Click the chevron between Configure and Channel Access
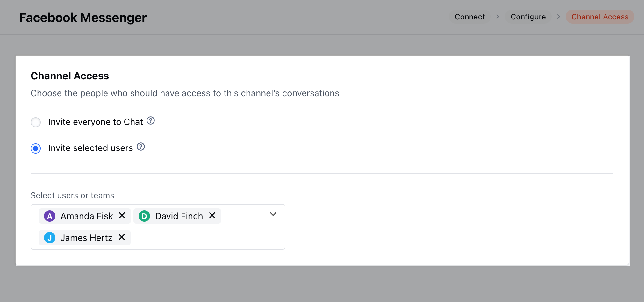The image size is (644, 302). click(x=558, y=17)
